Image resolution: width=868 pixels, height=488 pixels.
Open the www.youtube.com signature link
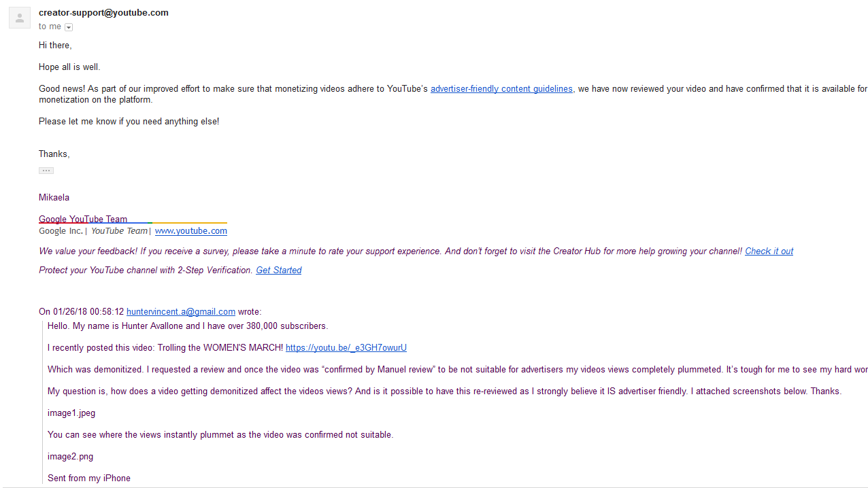point(190,231)
